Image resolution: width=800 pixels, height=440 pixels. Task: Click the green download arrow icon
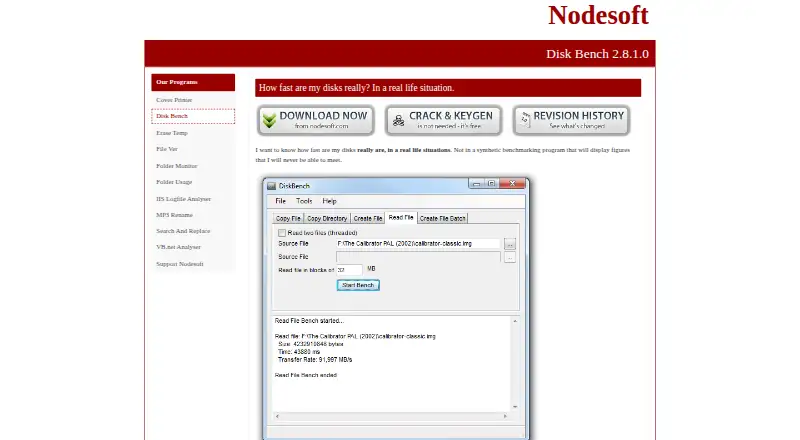pos(269,120)
